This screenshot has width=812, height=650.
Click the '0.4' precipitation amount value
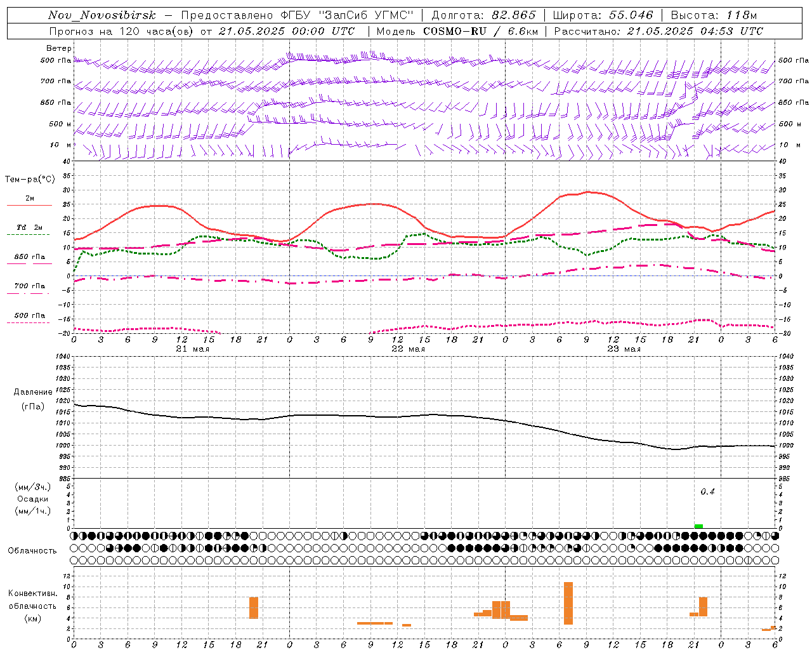(x=707, y=492)
